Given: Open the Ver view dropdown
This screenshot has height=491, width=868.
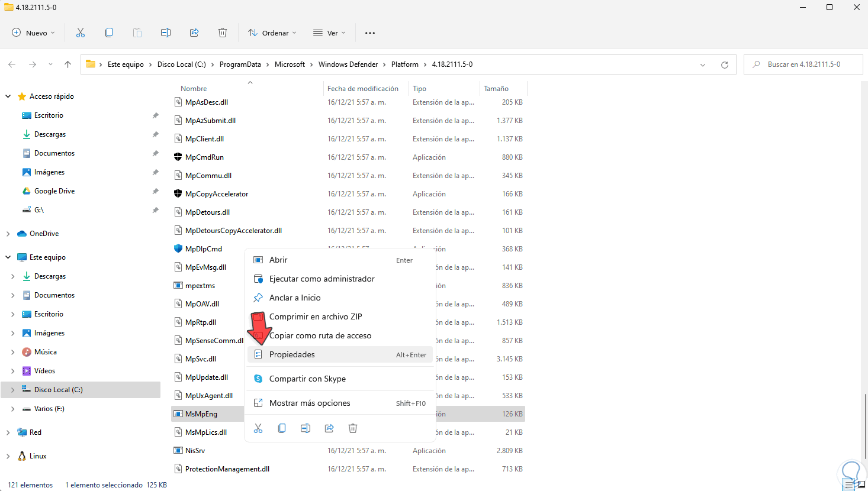Looking at the screenshot, I should click(329, 33).
